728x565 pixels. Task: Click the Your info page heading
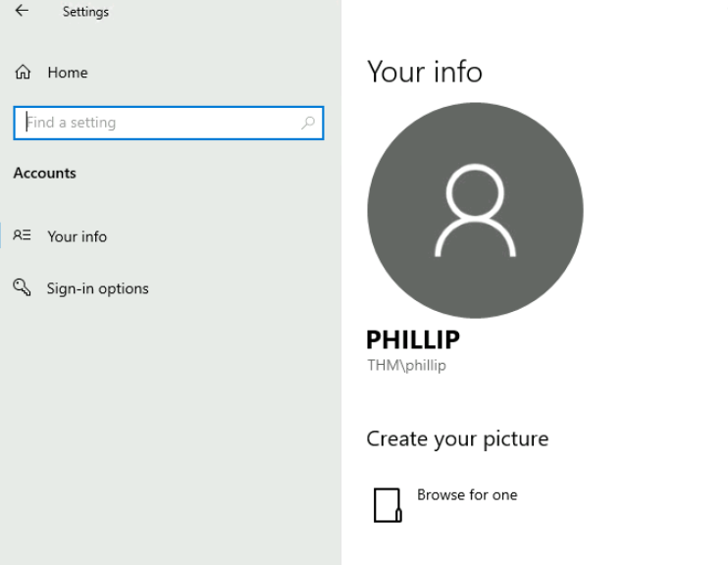point(425,72)
